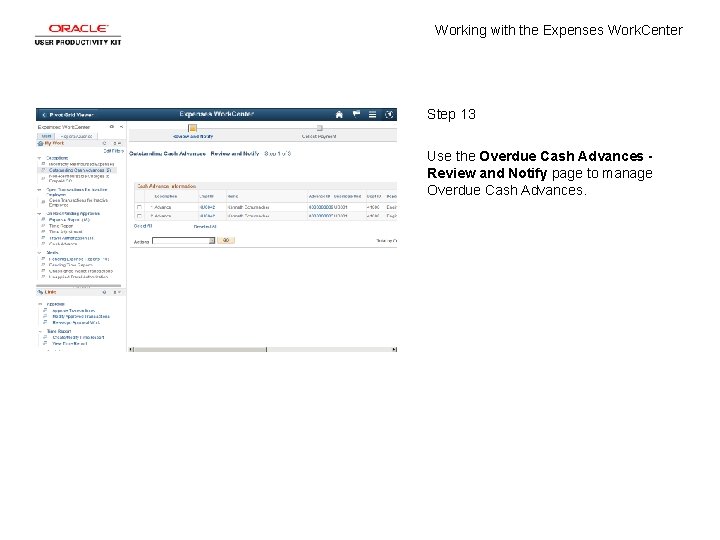Image resolution: width=720 pixels, height=540 pixels.
Task: Click the Description column header
Action: [166, 197]
